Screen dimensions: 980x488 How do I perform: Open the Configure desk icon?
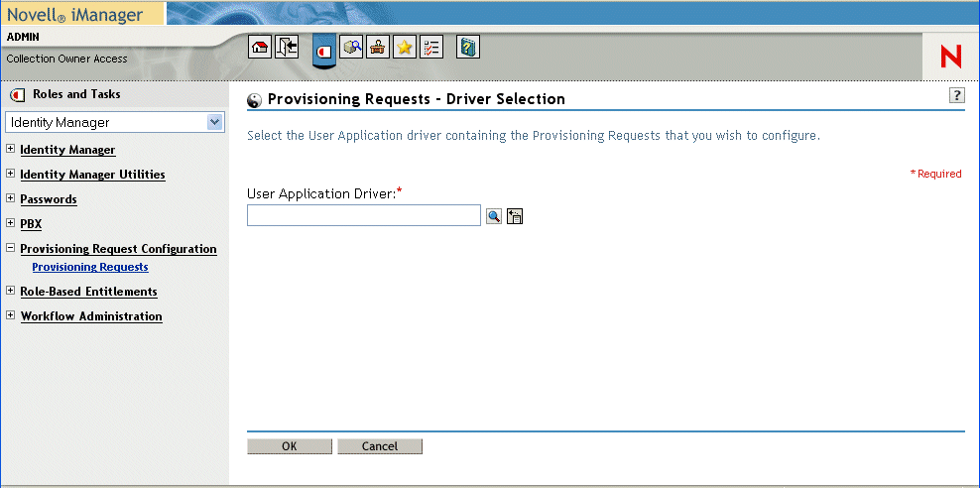click(x=377, y=47)
